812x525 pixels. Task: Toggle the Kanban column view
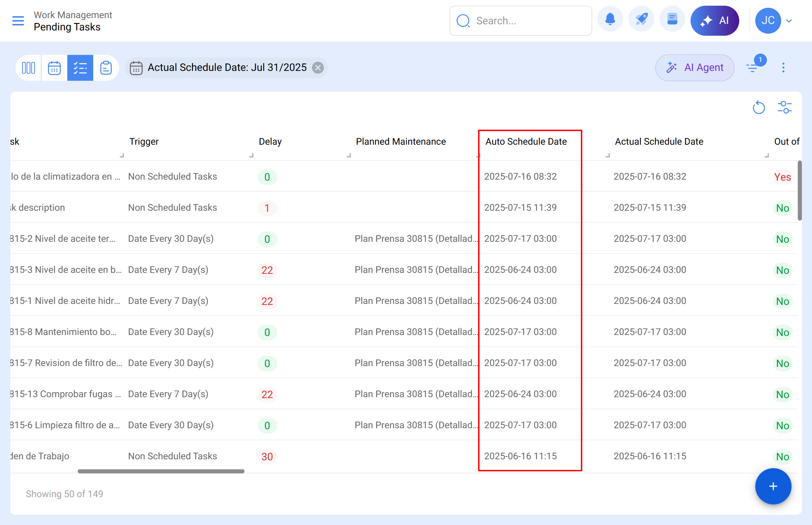28,68
